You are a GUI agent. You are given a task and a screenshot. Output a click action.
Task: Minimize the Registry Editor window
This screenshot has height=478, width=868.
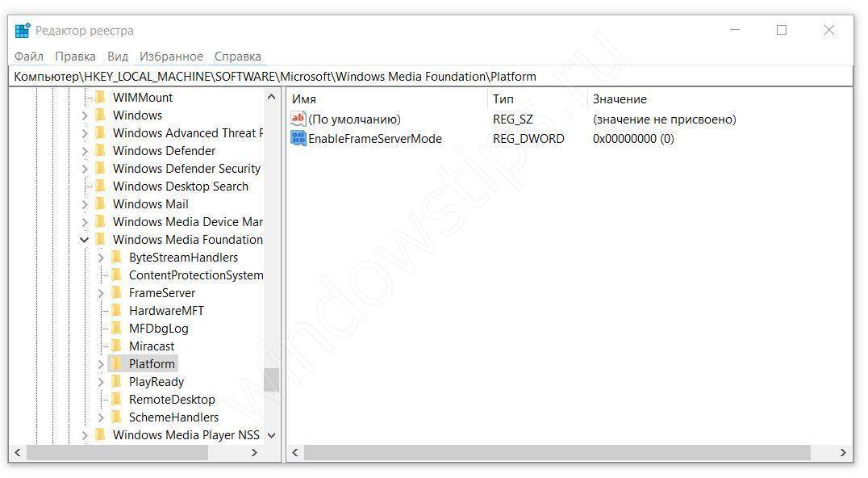coord(735,30)
